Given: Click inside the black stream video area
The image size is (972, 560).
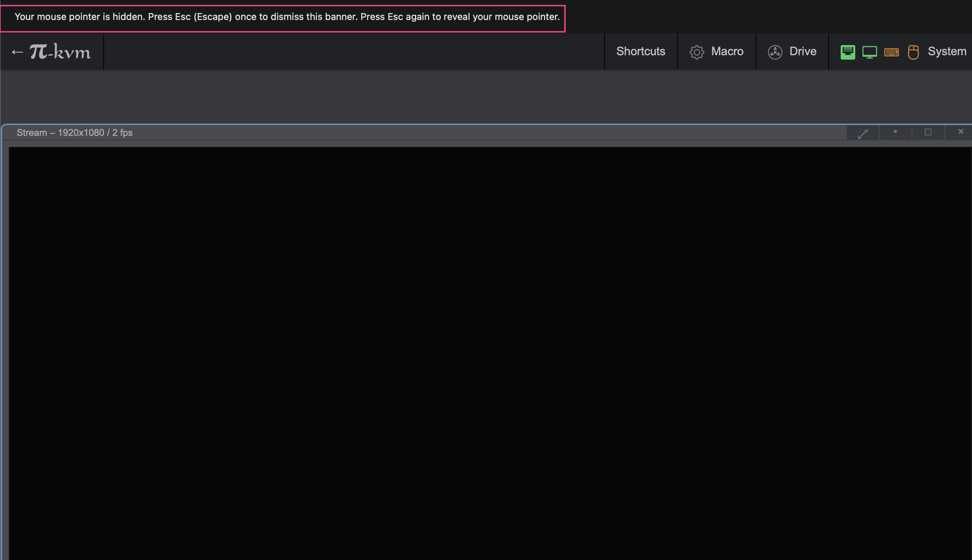Looking at the screenshot, I should [489, 346].
